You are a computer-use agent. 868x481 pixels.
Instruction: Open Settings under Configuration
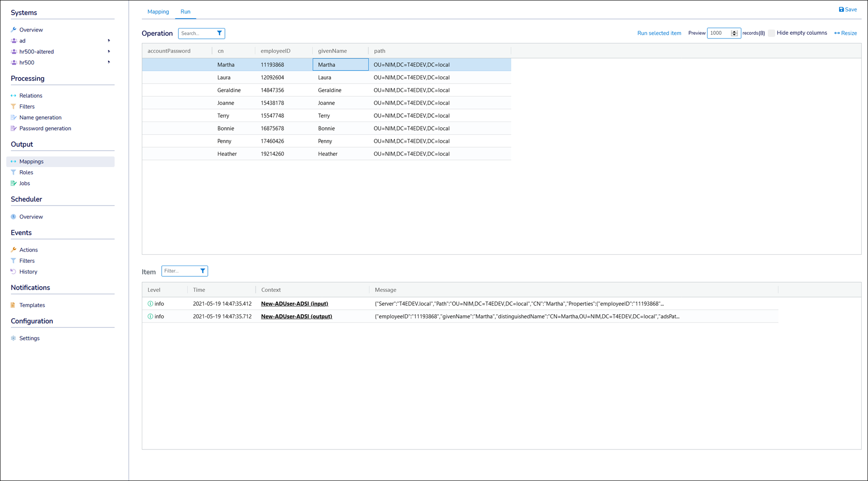29,338
